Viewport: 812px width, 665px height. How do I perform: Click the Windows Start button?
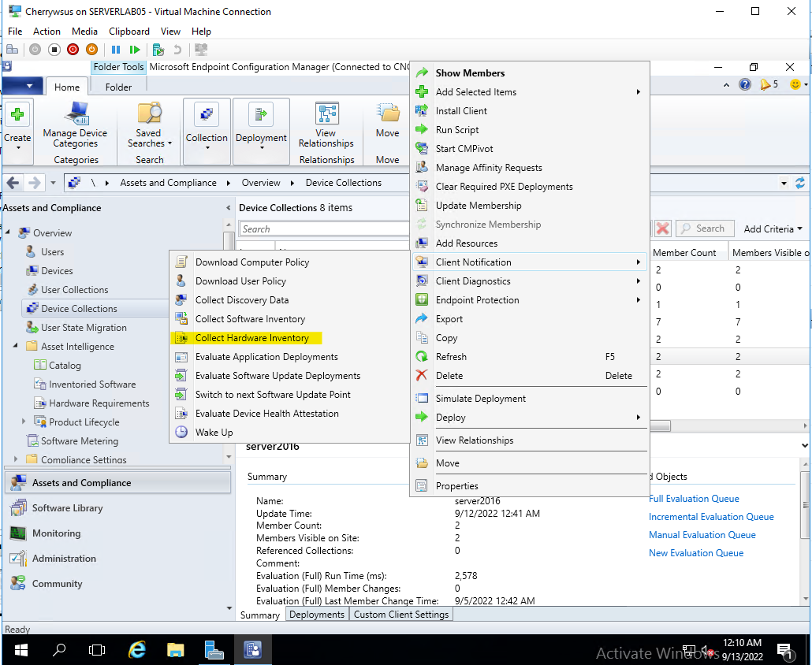pos(20,649)
